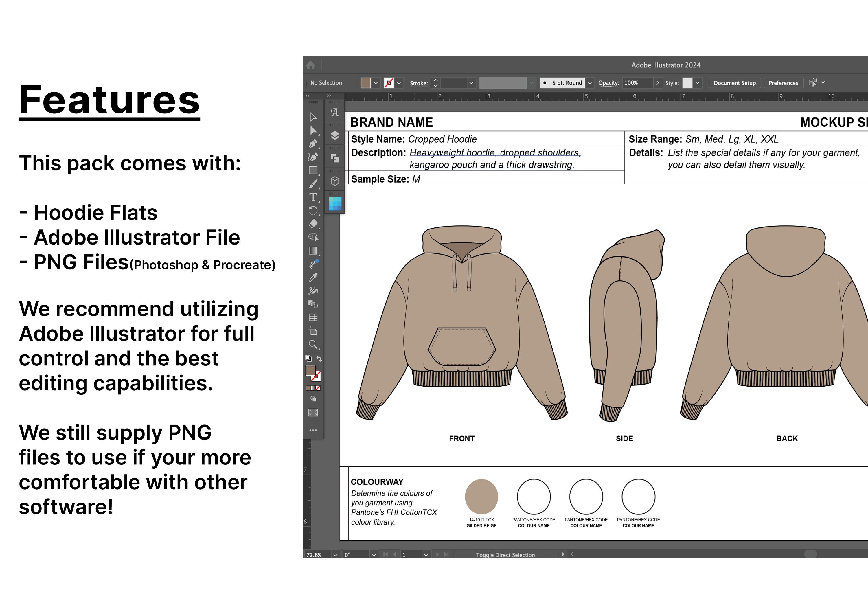Viewport: 868px width, 614px height.
Task: Open the Layers panel icon
Action: point(334,135)
